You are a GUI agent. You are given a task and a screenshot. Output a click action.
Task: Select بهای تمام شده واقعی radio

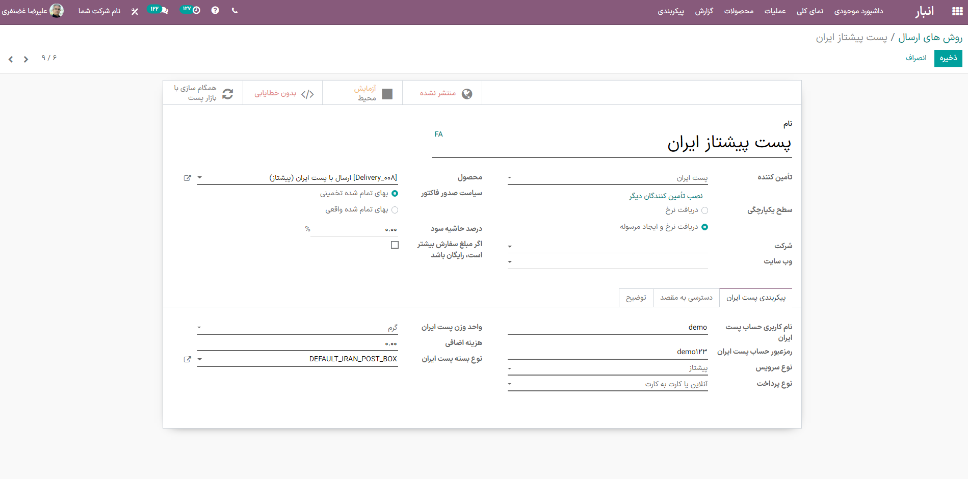pos(394,210)
